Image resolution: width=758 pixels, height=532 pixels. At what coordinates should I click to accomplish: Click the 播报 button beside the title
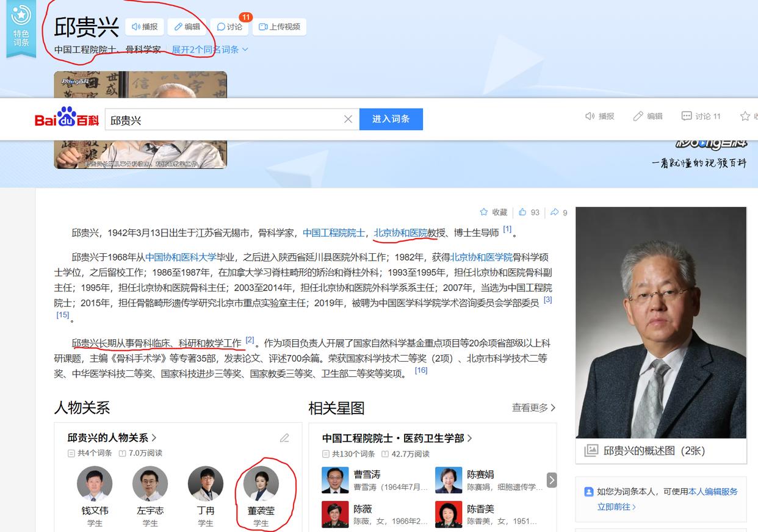145,27
